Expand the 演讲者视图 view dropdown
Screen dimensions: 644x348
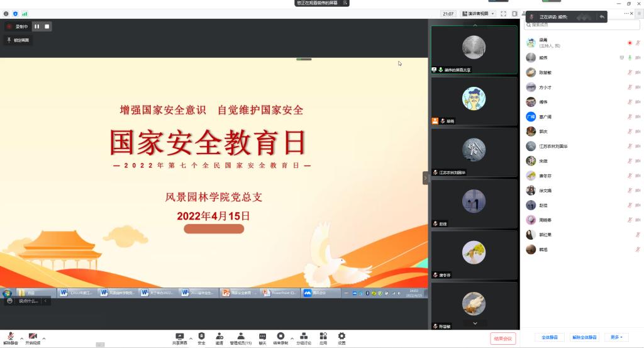point(478,13)
